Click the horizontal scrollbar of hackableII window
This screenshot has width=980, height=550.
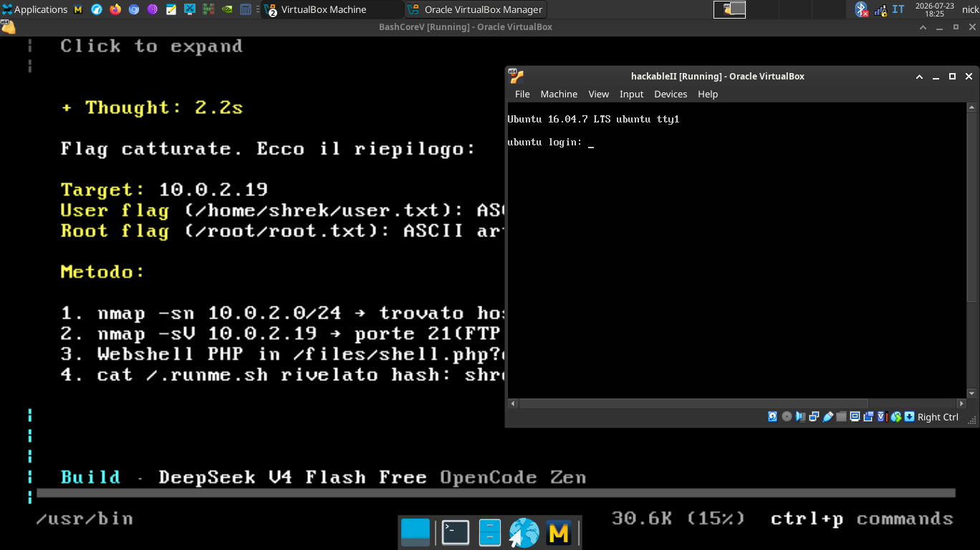[x=738, y=404]
